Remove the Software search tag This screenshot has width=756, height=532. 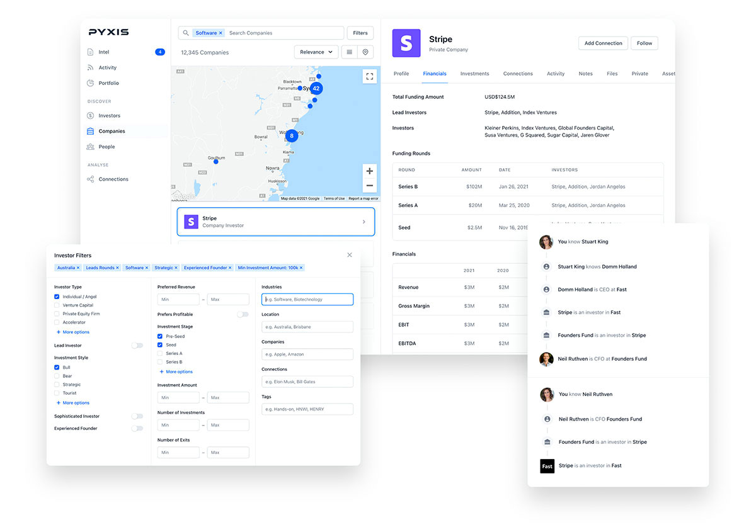[x=220, y=33]
